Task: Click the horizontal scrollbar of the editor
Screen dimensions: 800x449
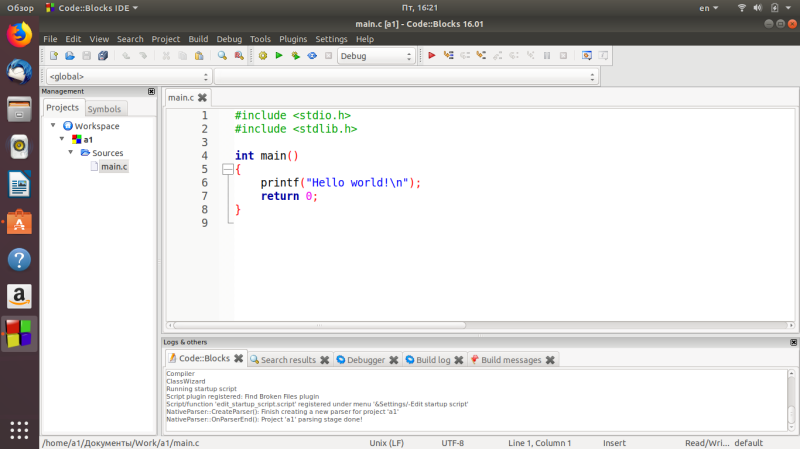Action: point(319,325)
